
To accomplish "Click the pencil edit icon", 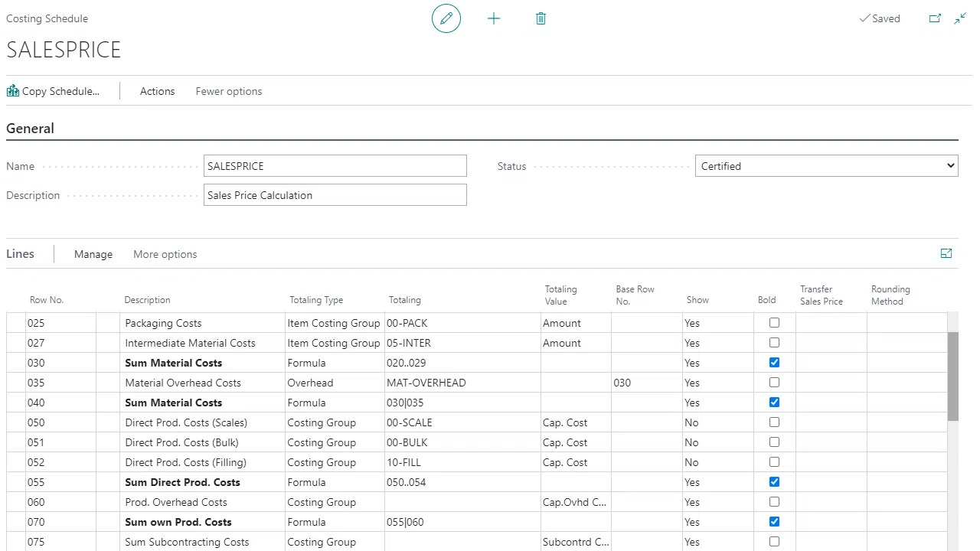I will [x=446, y=18].
